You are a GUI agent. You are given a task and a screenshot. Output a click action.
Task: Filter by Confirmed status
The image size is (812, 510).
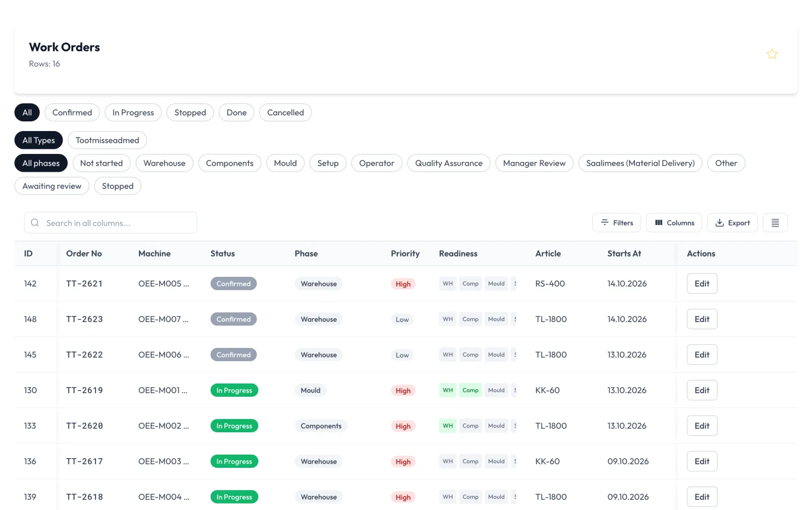(x=72, y=113)
